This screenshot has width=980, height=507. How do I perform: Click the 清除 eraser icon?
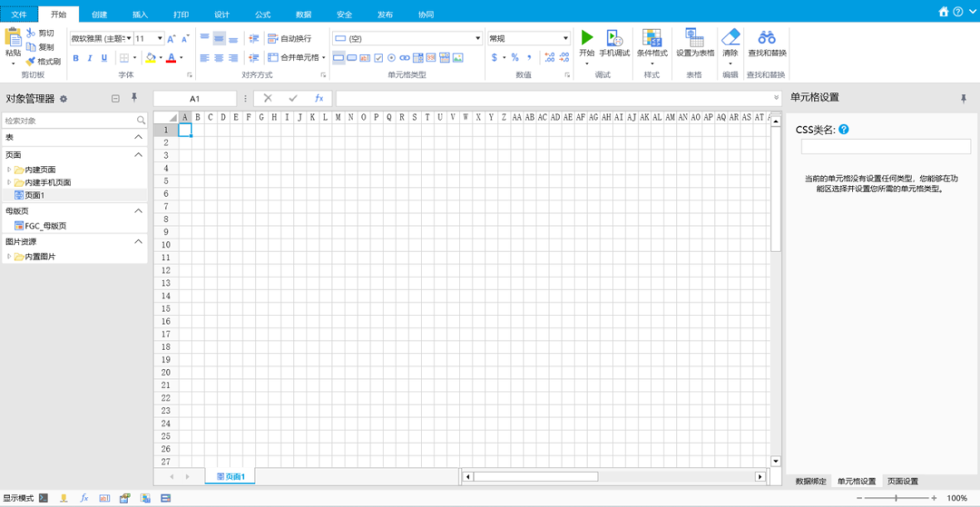730,36
